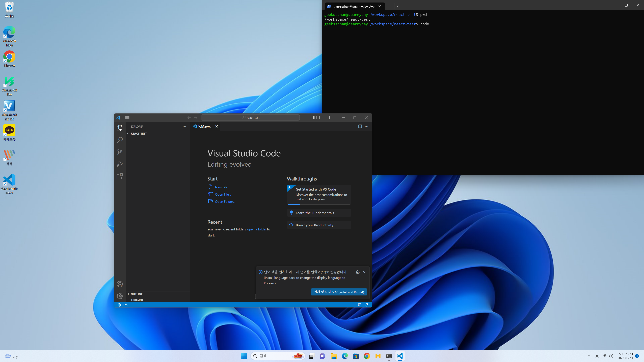Expand the OUTLINE section

pos(158,294)
